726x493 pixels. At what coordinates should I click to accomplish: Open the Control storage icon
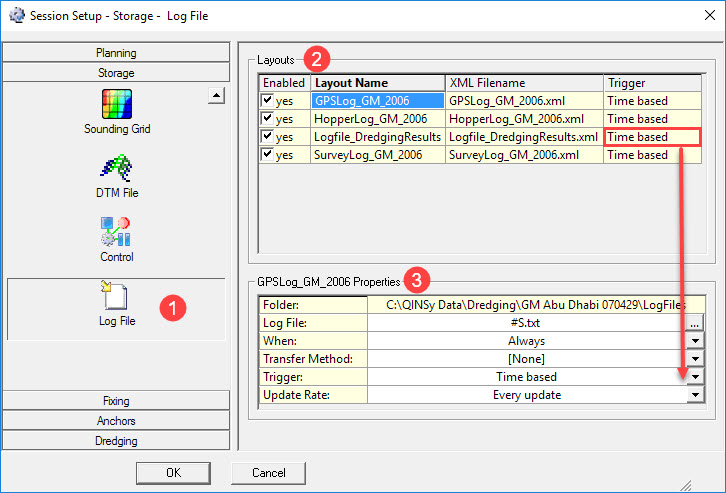point(116,232)
